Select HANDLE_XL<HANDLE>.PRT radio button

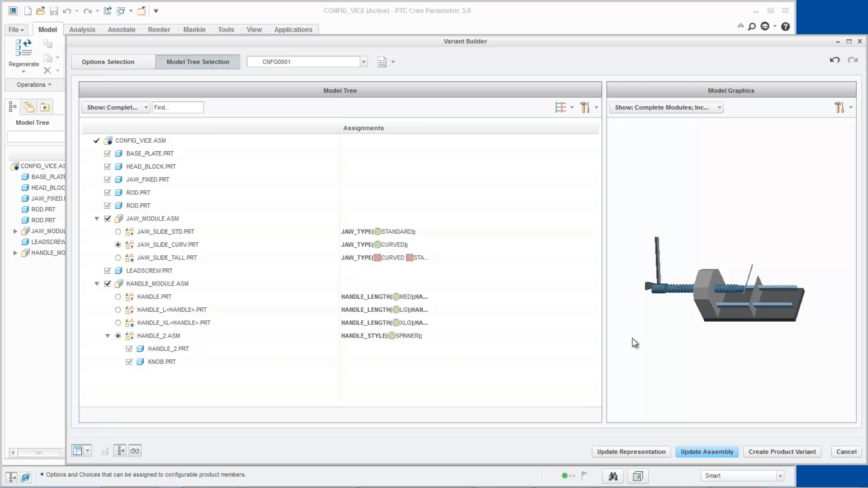coord(118,323)
